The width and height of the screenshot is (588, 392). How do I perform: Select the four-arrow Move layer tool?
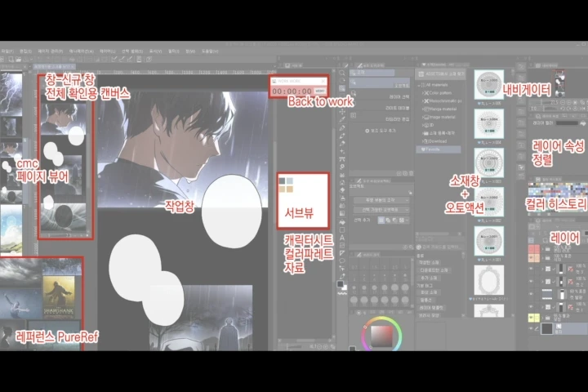(342, 112)
